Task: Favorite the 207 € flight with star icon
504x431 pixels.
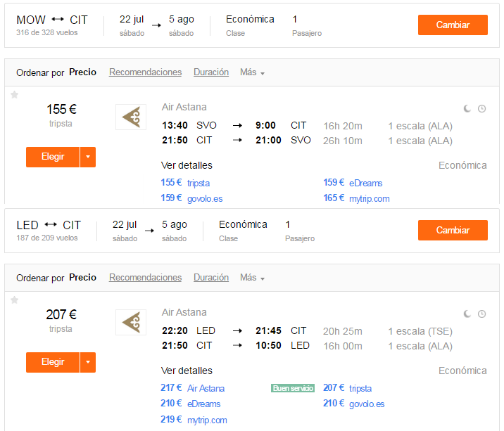Action: (15, 300)
